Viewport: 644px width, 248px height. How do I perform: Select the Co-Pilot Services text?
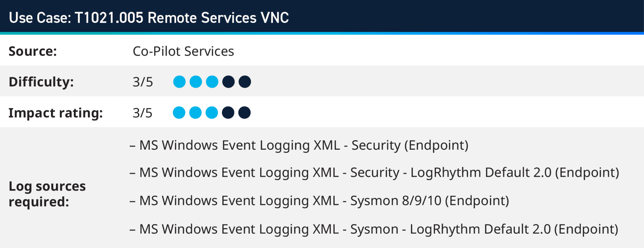[x=183, y=51]
